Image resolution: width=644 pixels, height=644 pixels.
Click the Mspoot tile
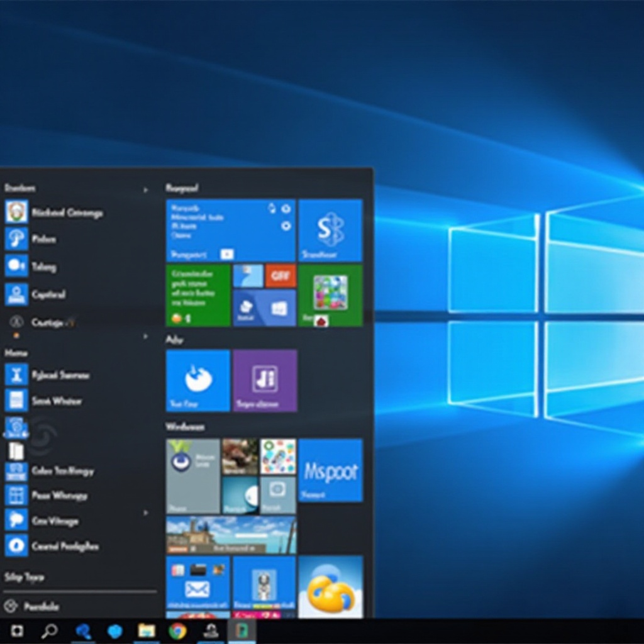coord(330,470)
